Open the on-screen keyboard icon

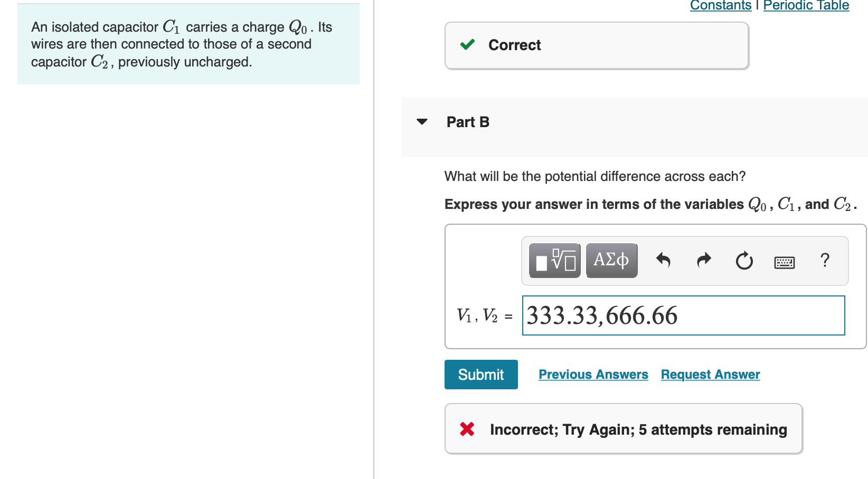pyautogui.click(x=785, y=261)
